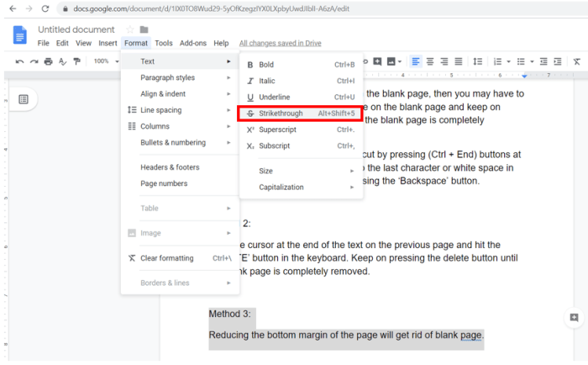Expand Paragraph styles submenu

click(180, 77)
